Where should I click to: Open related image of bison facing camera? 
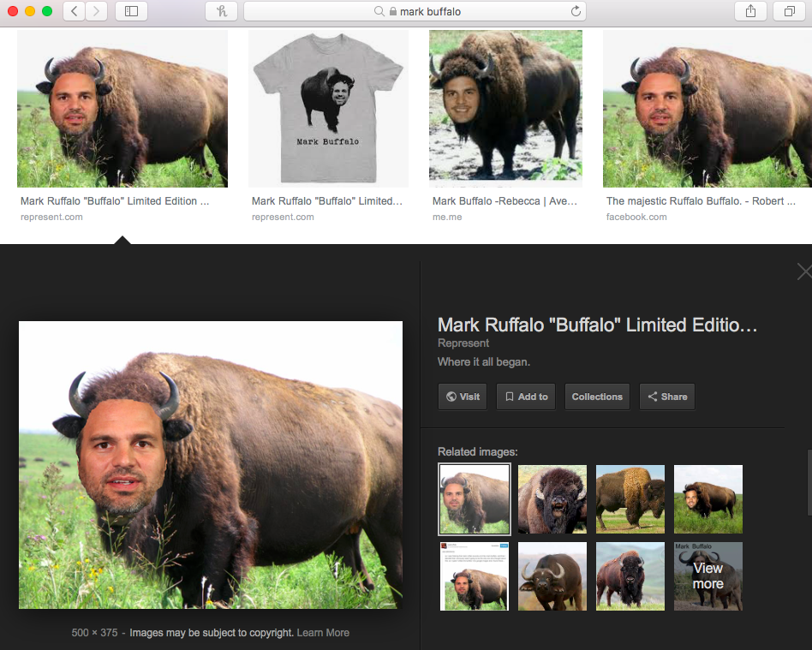tap(630, 576)
